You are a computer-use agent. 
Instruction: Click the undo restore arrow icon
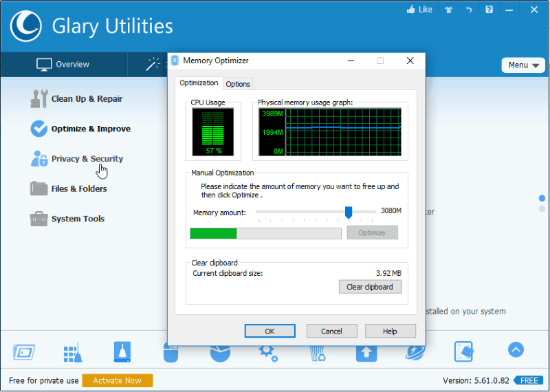tap(469, 10)
